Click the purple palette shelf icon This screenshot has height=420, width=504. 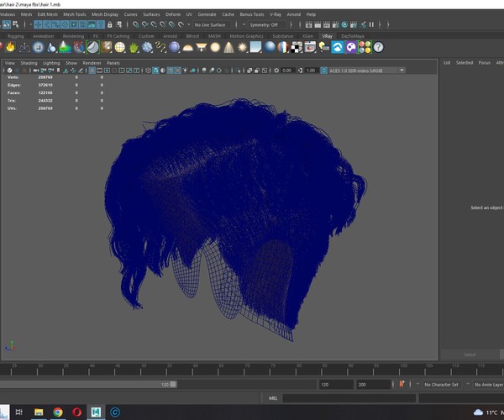[351, 48]
